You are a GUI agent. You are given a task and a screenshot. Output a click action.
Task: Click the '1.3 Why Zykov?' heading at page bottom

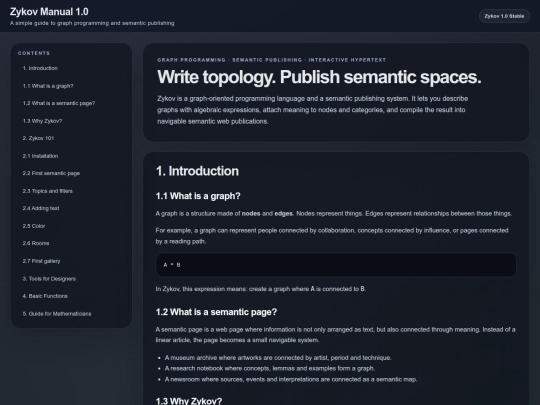point(189,401)
